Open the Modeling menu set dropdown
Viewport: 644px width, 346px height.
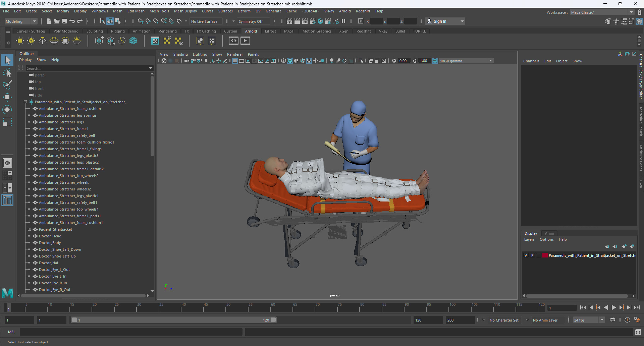tap(21, 21)
